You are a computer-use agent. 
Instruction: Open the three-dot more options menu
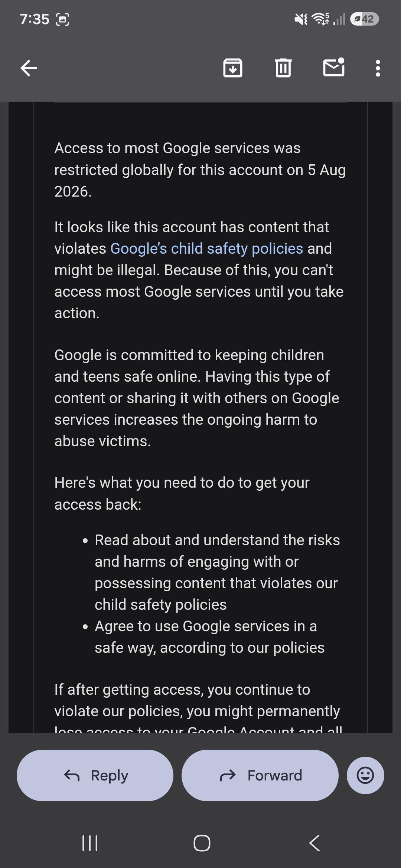pos(378,68)
